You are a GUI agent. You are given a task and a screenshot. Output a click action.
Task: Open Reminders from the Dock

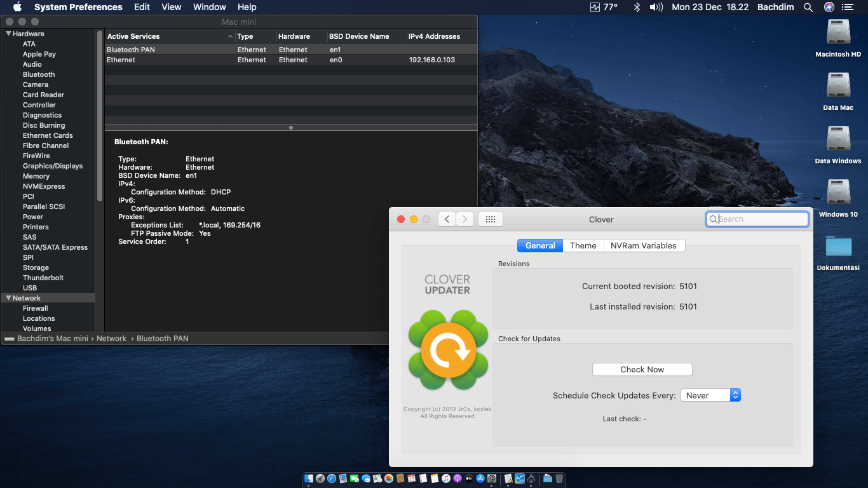423,478
